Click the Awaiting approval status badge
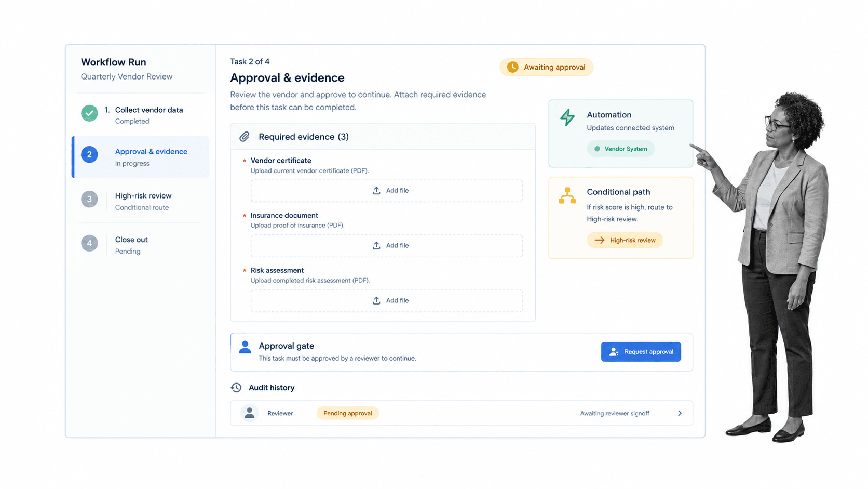 [x=546, y=67]
